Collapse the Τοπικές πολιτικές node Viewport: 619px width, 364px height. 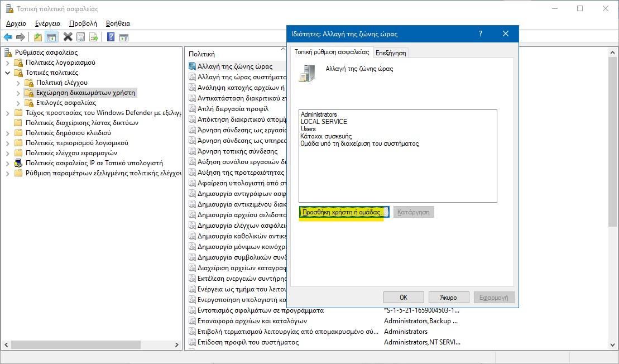pos(7,73)
